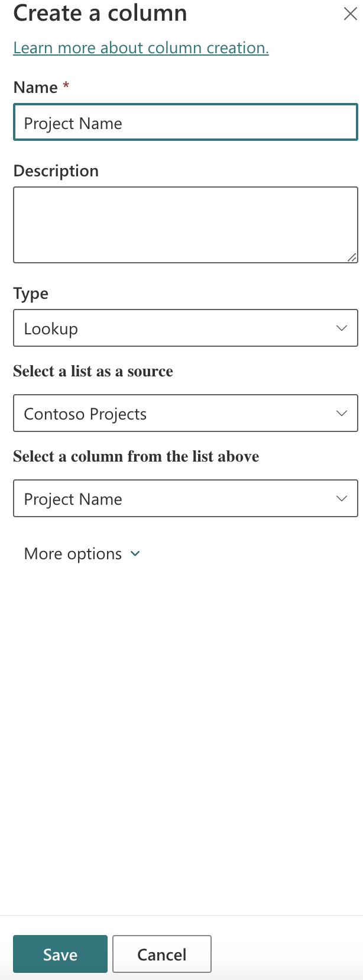
Task: Open the Contoso Projects source list dropdown
Action: point(186,413)
